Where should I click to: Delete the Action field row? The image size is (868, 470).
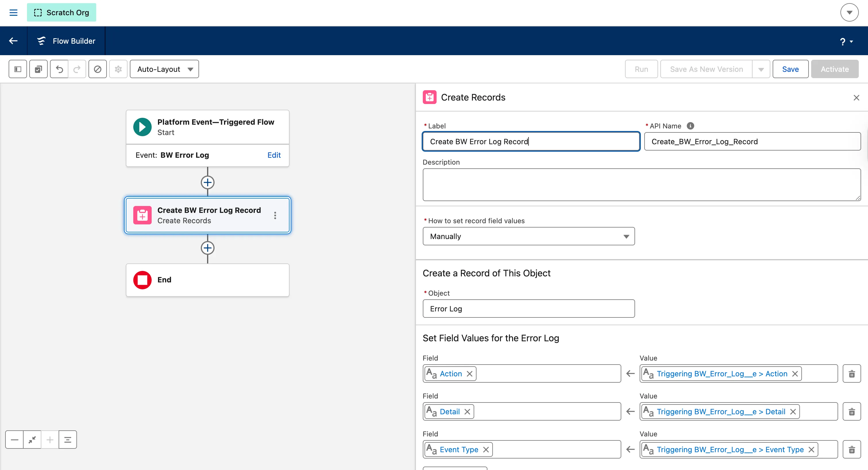(852, 374)
